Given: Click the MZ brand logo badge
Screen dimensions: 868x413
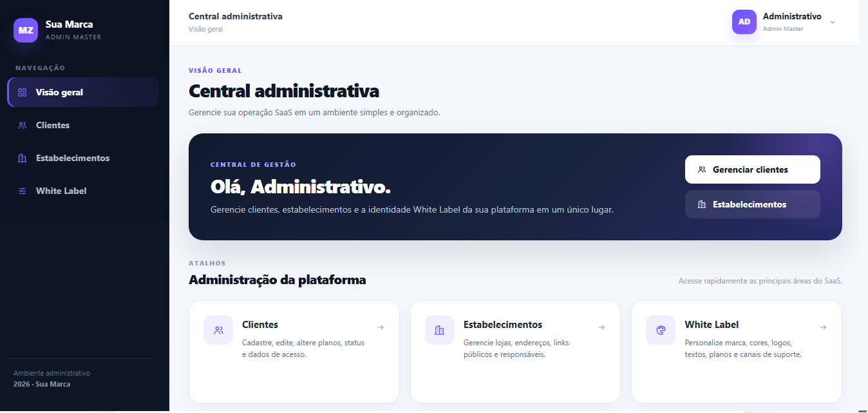Looking at the screenshot, I should coord(26,30).
